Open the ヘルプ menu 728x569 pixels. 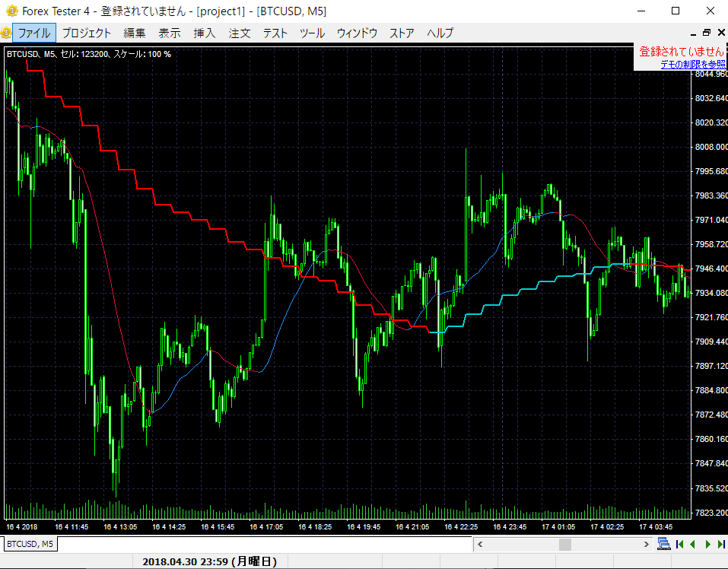pos(440,33)
